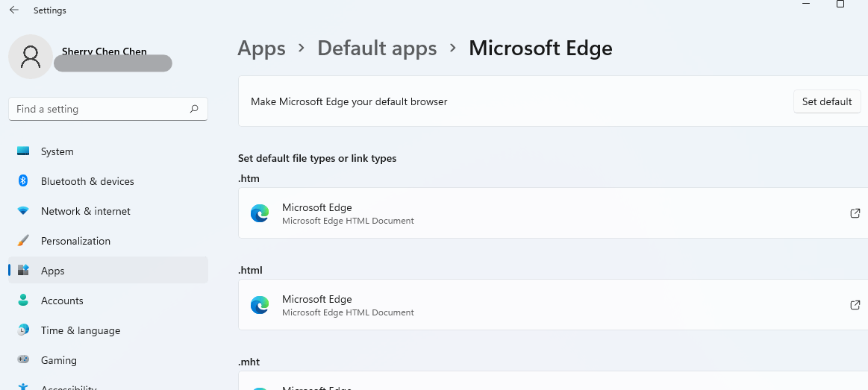The image size is (868, 390).
Task: Click the Microsoft Edge icon under .htm
Action: 260,213
